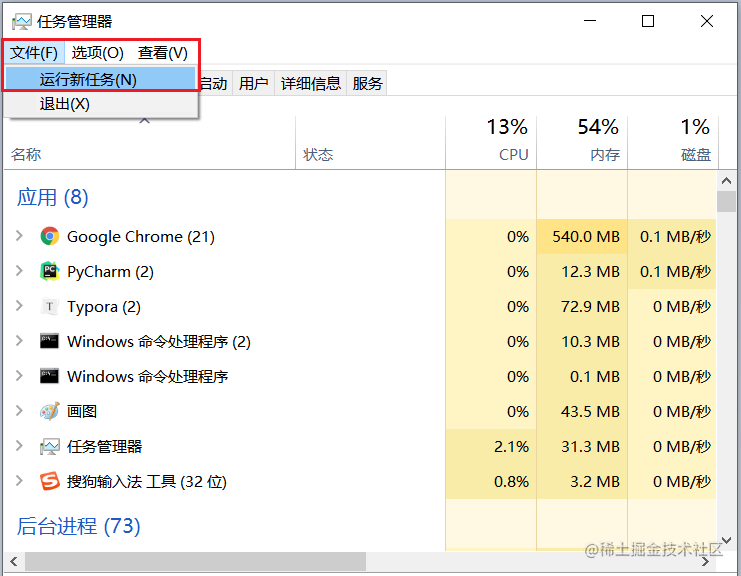Select the Typora (2) row name

(x=104, y=307)
